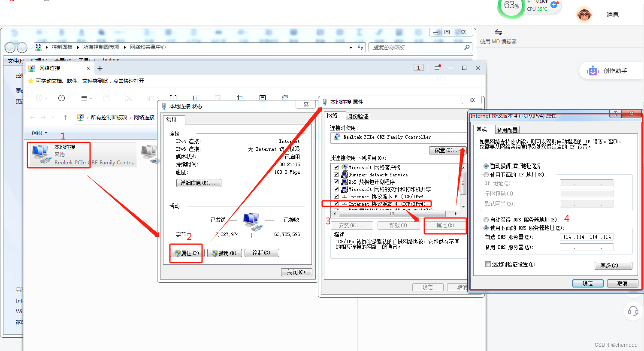Click the Delete (trash) toolbar icon
The width and height of the screenshot is (644, 351).
tap(196, 98)
